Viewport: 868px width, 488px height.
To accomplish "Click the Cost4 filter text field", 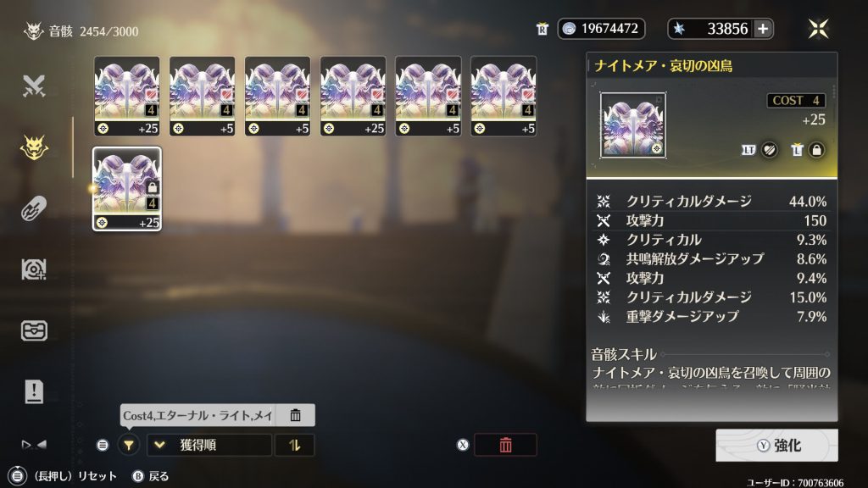I will [x=198, y=415].
